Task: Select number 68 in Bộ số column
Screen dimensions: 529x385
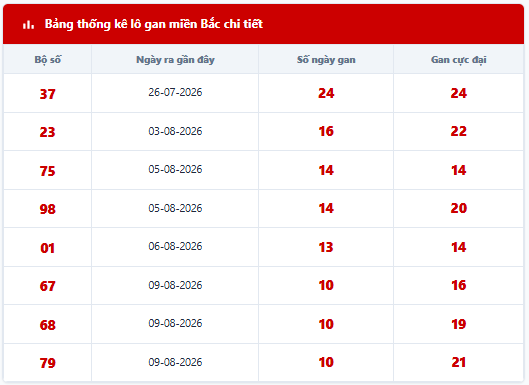Action: coord(48,325)
